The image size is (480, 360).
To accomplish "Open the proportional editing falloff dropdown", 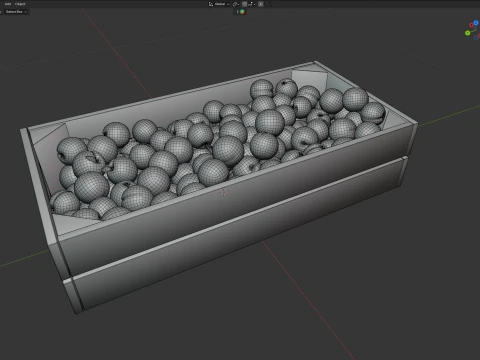I will [268, 4].
